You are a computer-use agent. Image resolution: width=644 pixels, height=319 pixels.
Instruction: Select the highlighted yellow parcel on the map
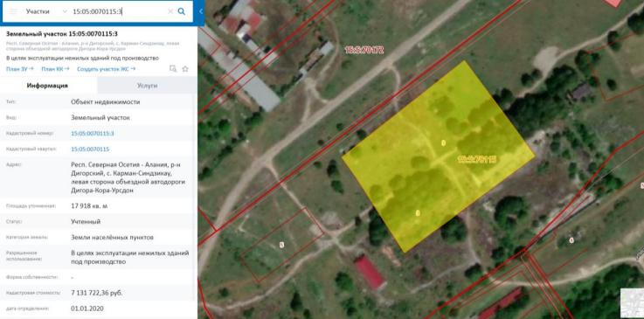click(439, 156)
